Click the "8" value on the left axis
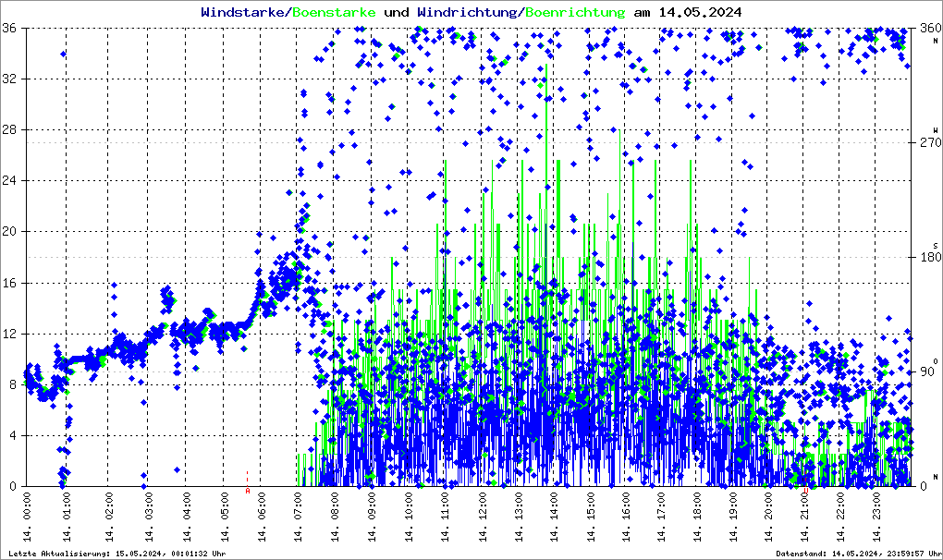 pos(15,384)
